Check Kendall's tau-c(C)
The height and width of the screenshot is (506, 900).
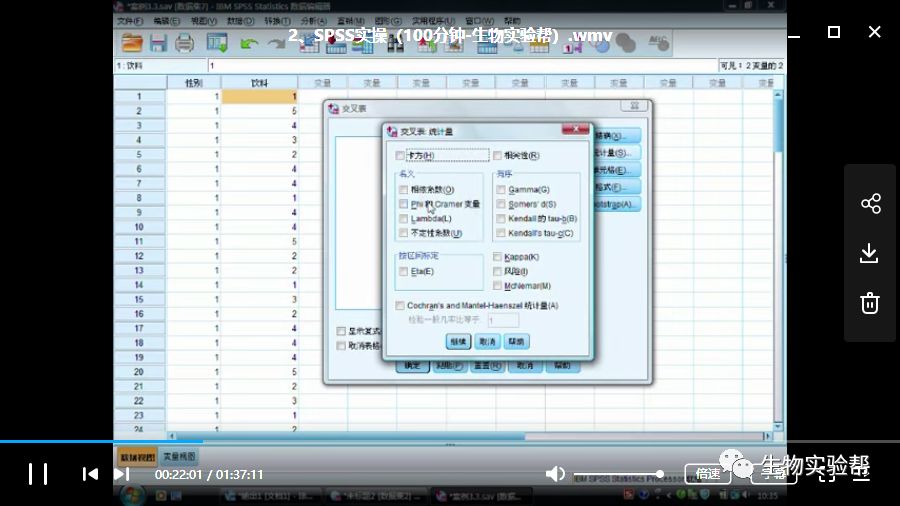click(x=501, y=233)
